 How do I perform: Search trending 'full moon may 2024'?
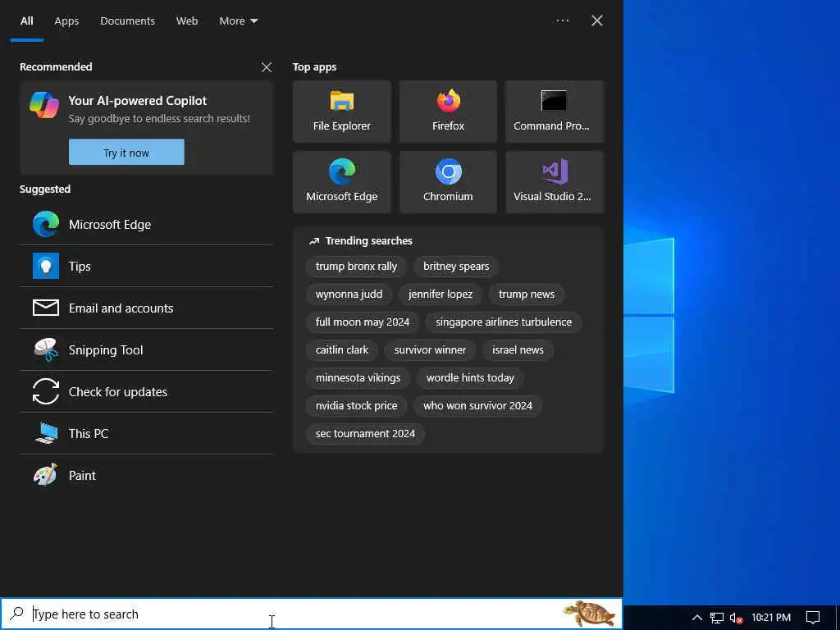pyautogui.click(x=362, y=322)
